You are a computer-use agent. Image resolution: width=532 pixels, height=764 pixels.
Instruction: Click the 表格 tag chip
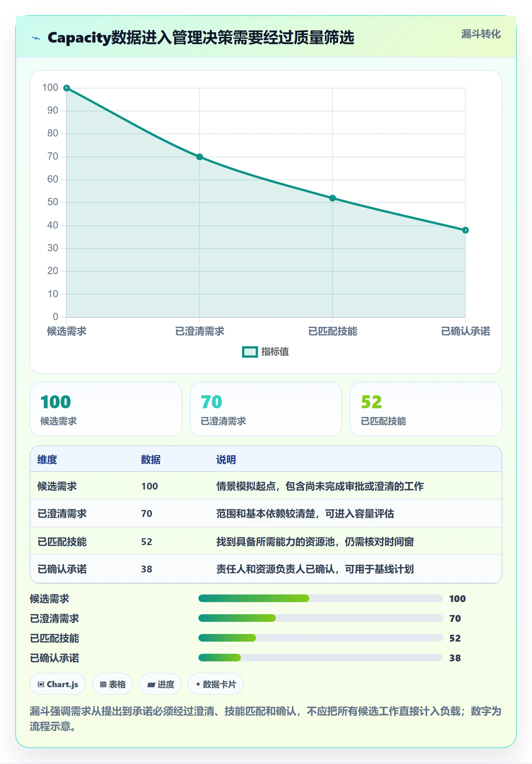click(x=112, y=684)
